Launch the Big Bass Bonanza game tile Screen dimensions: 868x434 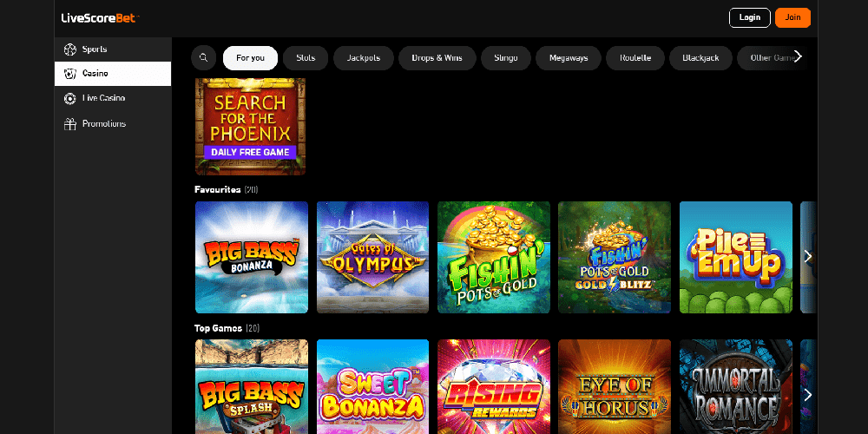252,258
